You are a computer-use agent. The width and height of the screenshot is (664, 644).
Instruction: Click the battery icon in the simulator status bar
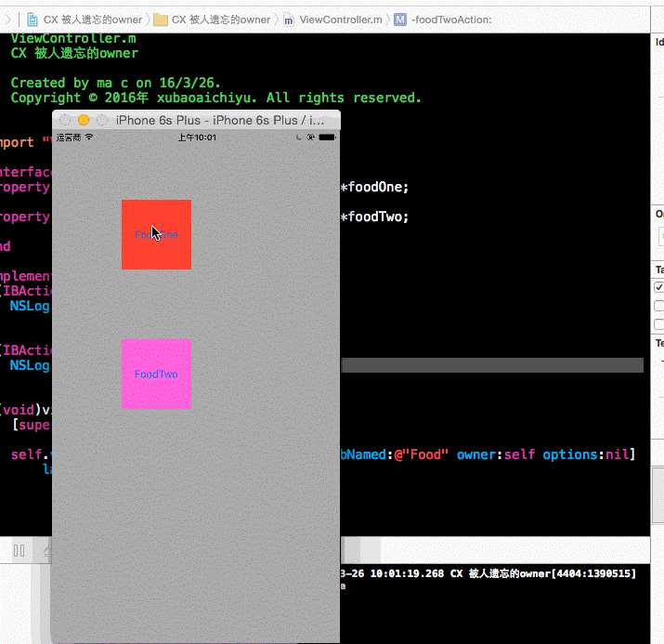point(327,138)
